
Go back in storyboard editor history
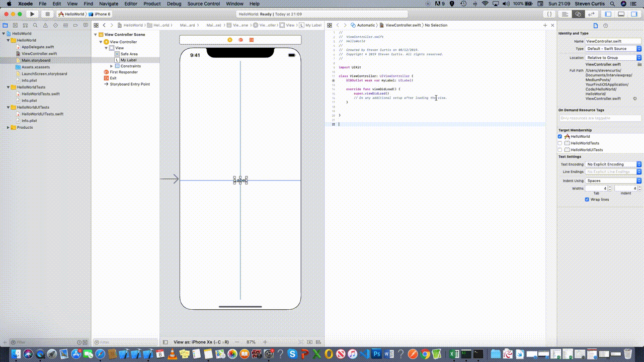pyautogui.click(x=104, y=25)
